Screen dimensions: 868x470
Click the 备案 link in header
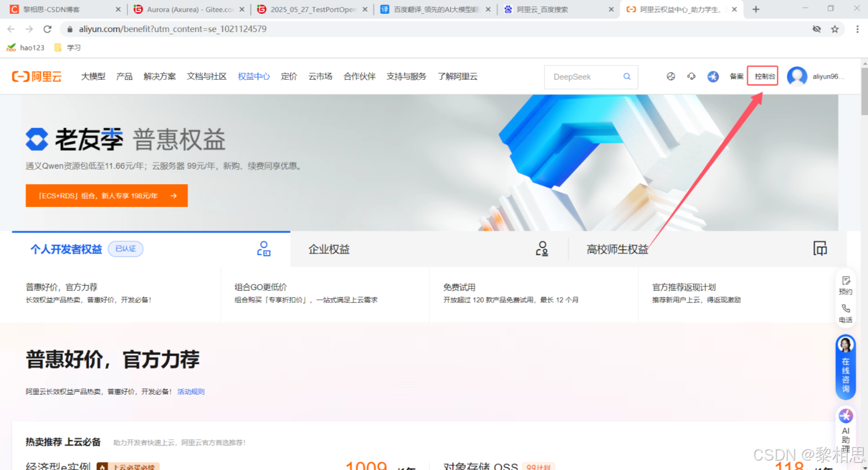[736, 76]
